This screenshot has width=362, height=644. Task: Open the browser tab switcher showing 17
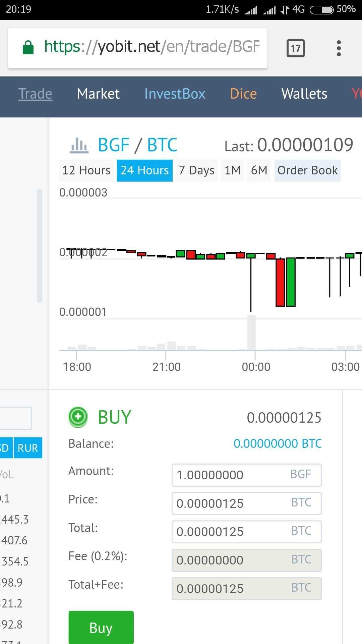click(x=296, y=48)
